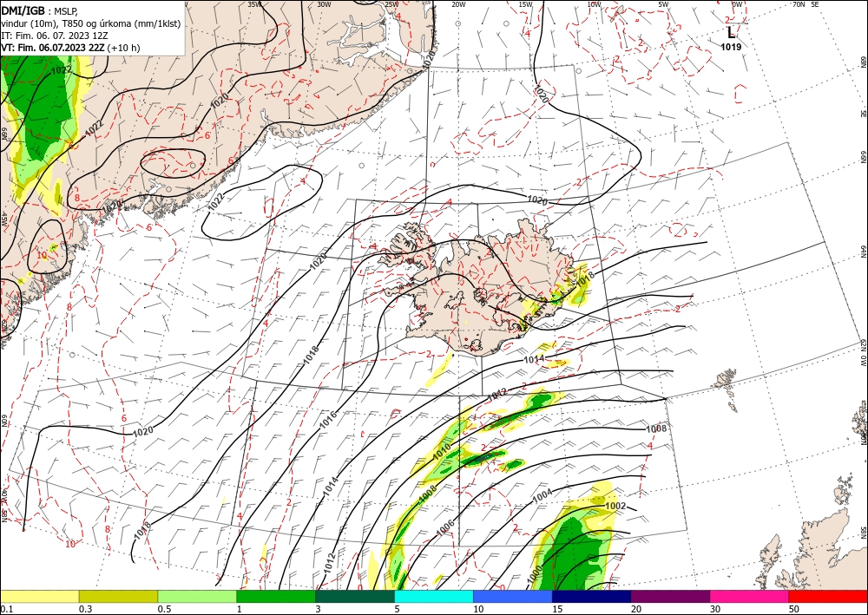
Task: Click the green 1–3 legend swatch
Action: pyautogui.click(x=276, y=596)
